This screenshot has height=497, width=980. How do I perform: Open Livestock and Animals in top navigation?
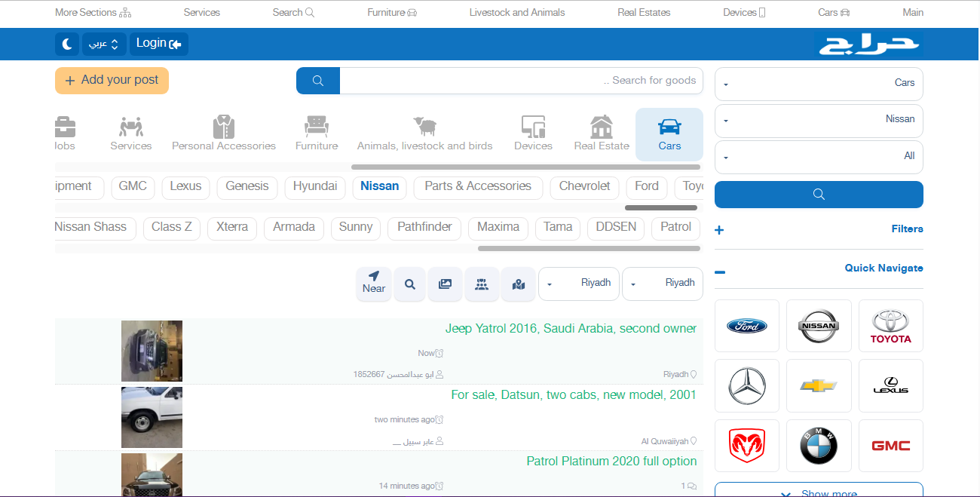(x=517, y=12)
